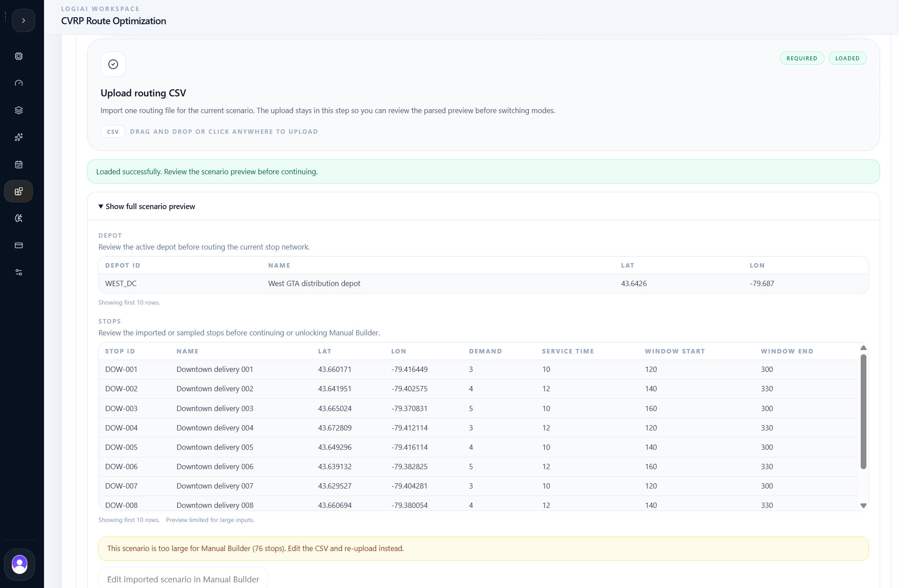Click the stops table scrollbar down arrow
The image size is (899, 588).
[863, 506]
